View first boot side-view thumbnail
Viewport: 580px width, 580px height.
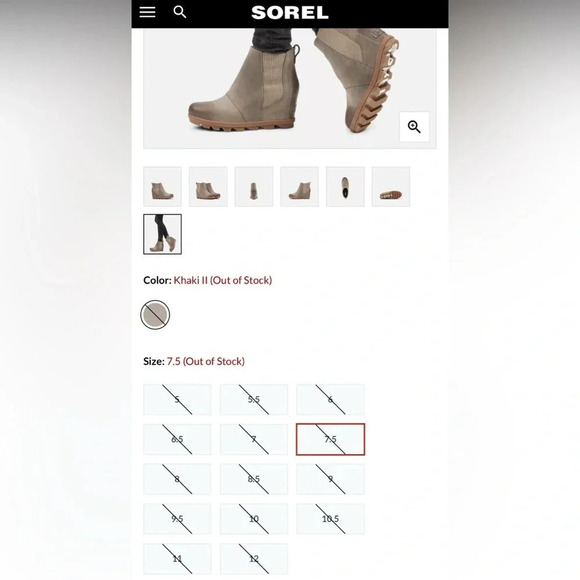[162, 187]
